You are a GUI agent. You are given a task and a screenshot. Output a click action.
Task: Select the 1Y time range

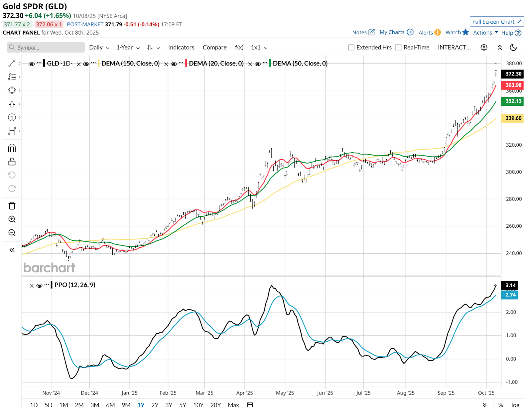(141, 404)
